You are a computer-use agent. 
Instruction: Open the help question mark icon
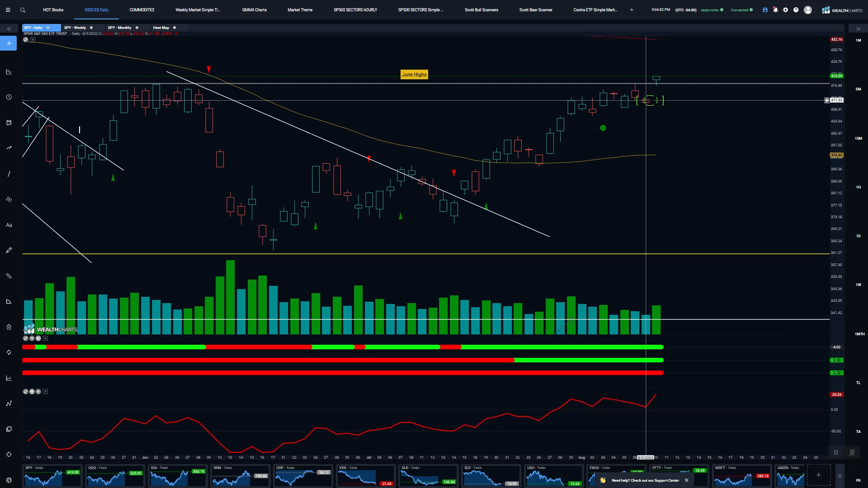[x=796, y=9]
